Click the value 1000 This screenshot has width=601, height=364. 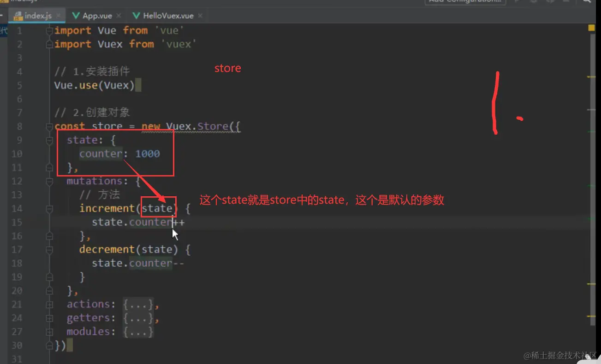148,154
